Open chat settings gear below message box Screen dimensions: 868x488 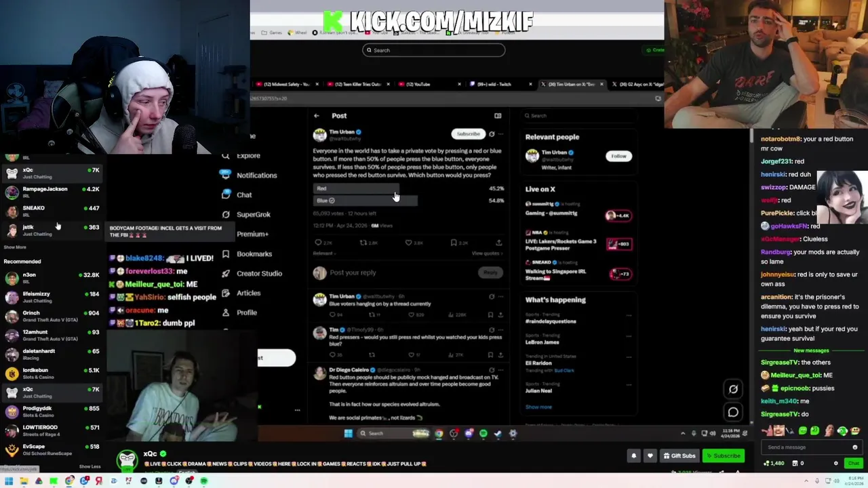coord(835,464)
